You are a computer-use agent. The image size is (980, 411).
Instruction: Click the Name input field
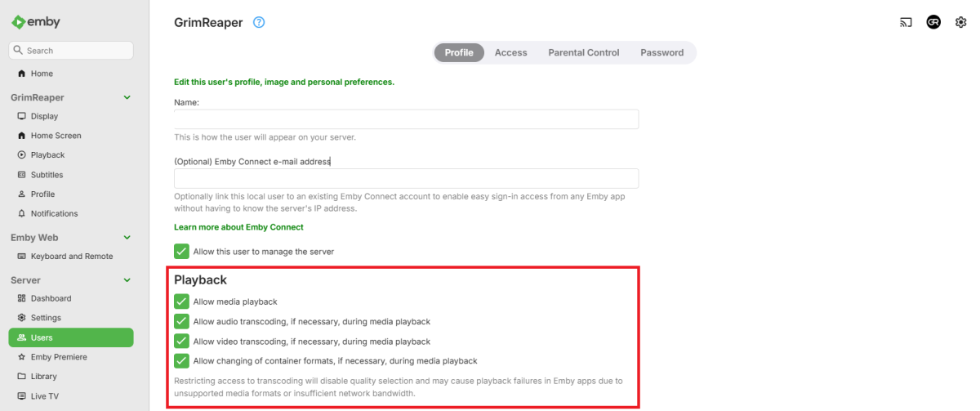tap(406, 119)
